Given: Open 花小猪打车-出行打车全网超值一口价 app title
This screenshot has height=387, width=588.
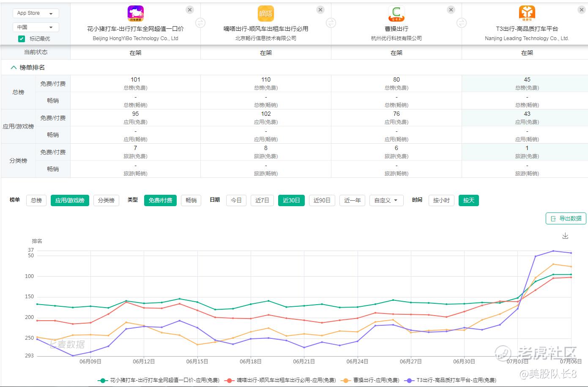Looking at the screenshot, I should point(136,29).
